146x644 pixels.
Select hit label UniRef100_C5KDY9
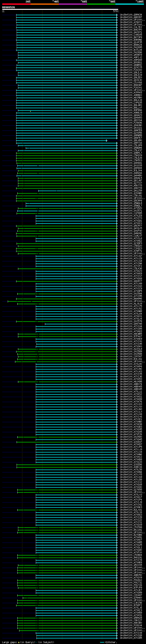tap(131, 155)
